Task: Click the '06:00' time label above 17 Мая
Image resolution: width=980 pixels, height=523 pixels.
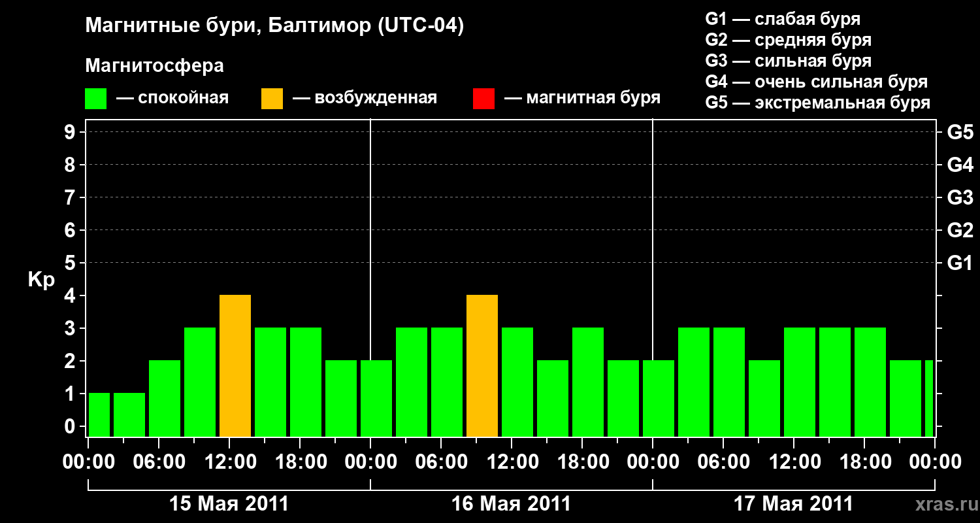Action: point(723,462)
